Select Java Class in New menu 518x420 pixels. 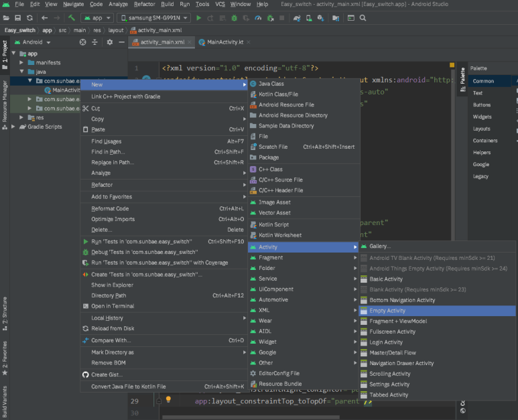(304, 84)
